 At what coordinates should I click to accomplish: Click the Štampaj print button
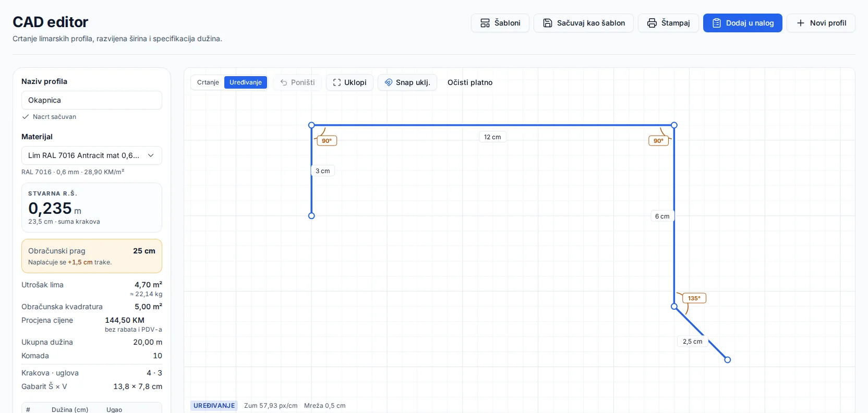668,23
